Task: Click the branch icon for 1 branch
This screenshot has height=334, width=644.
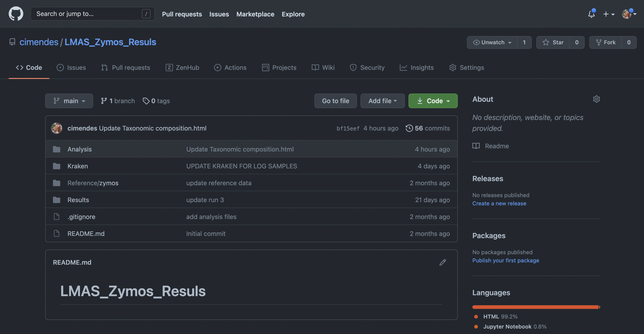Action: click(x=104, y=101)
